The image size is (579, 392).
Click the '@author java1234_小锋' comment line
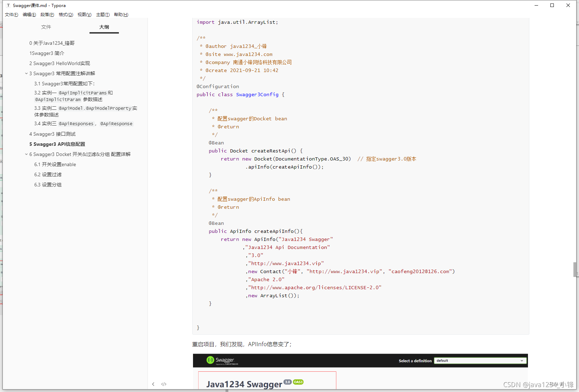233,46
